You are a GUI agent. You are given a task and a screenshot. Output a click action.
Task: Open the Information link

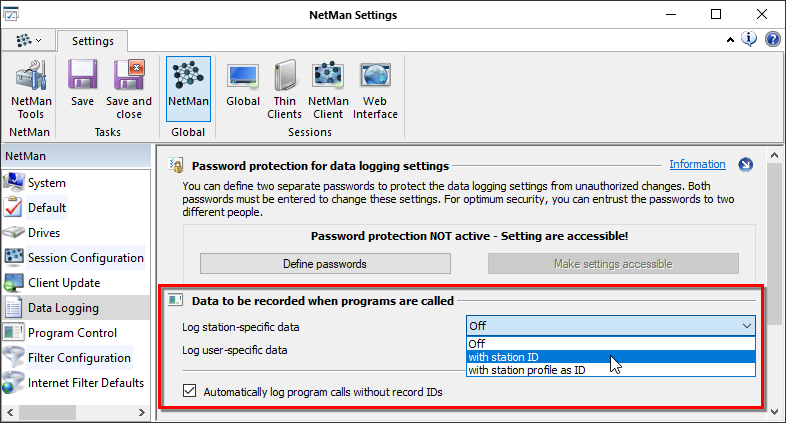697,165
